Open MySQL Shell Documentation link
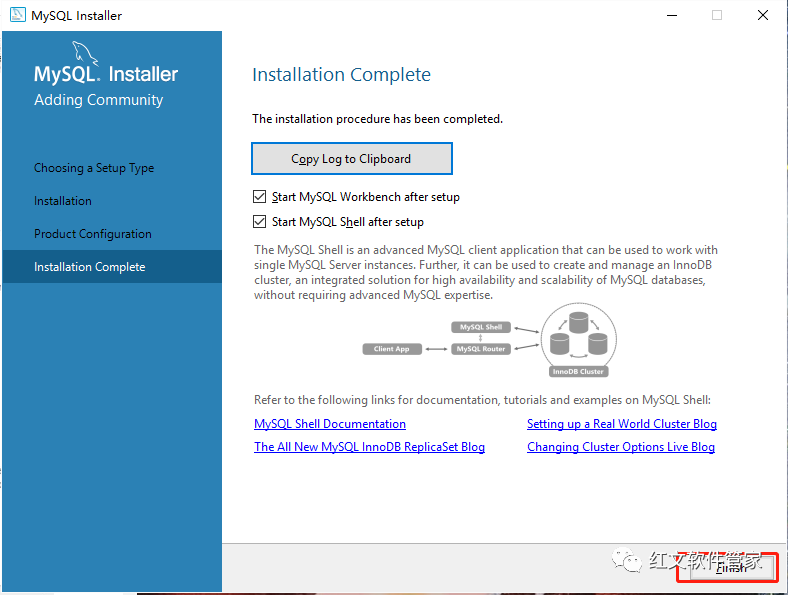 (330, 424)
